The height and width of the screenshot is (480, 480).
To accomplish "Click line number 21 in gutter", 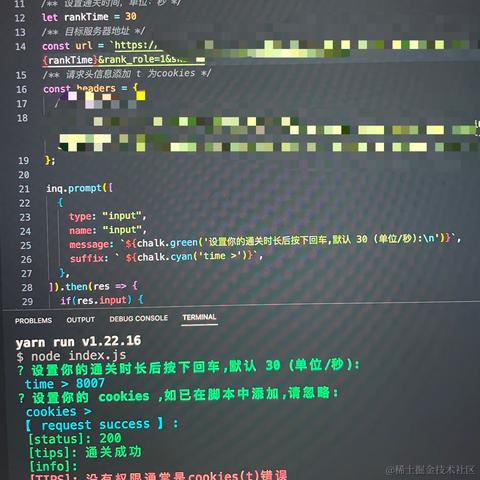I will coord(24,189).
